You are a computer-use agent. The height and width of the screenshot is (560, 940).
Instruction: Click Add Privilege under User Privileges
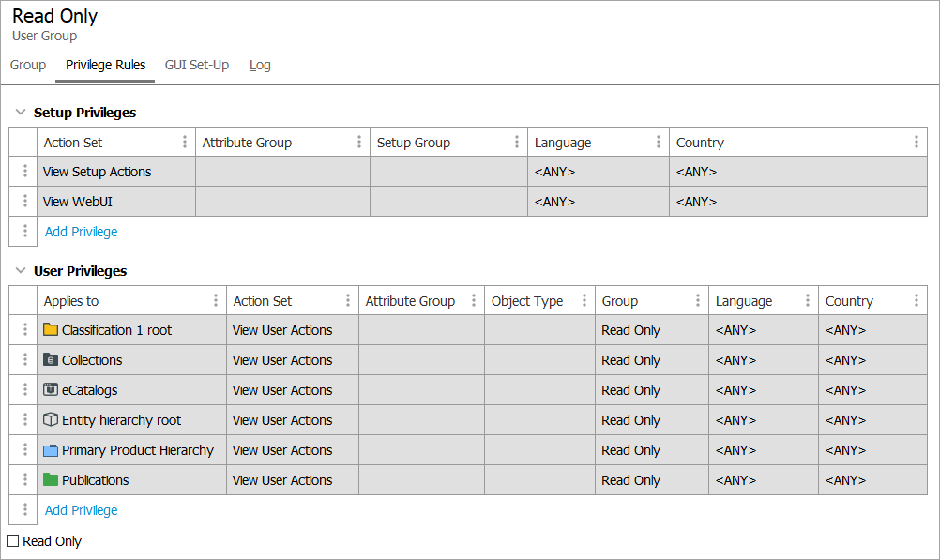82,510
